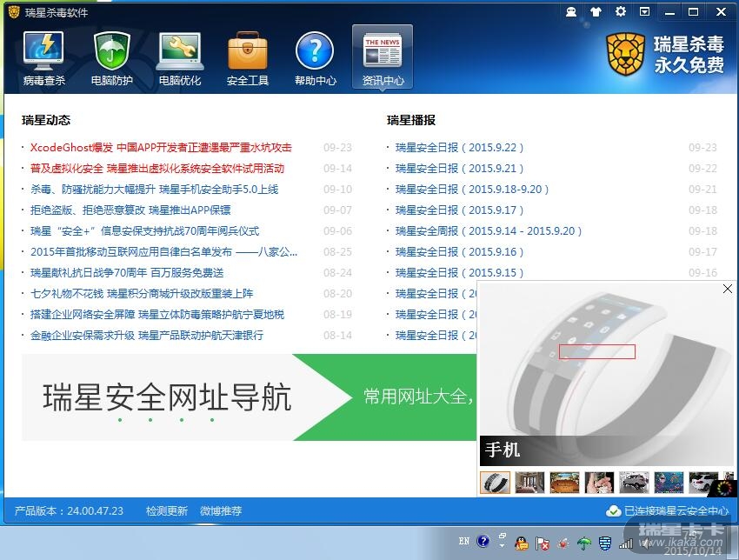Open 搭建企业网络安全屏障 news item
The image size is (739, 560).
(157, 315)
